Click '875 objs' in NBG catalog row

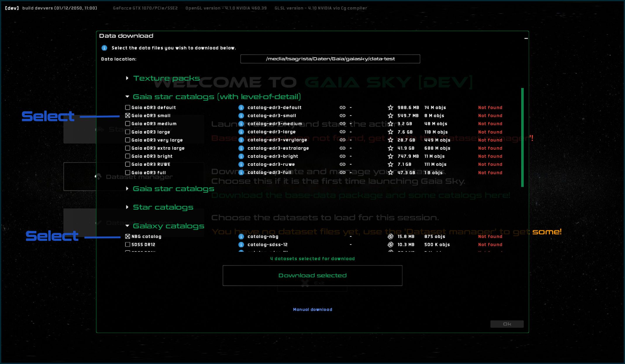435,237
